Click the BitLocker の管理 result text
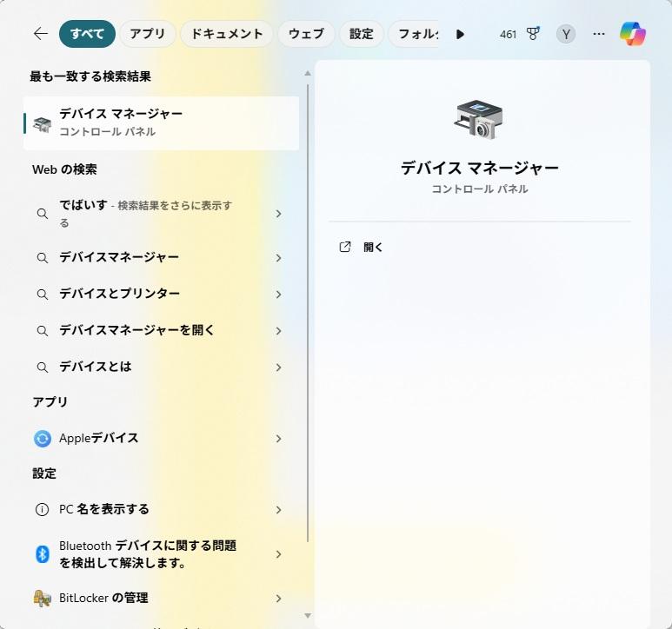The height and width of the screenshot is (629, 672). point(103,598)
